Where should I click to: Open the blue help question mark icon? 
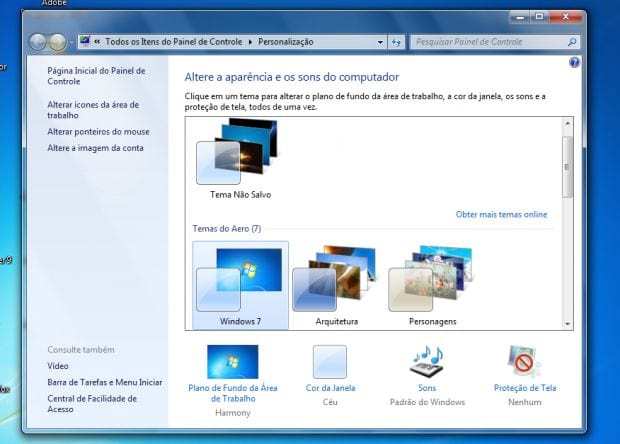pyautogui.click(x=574, y=62)
